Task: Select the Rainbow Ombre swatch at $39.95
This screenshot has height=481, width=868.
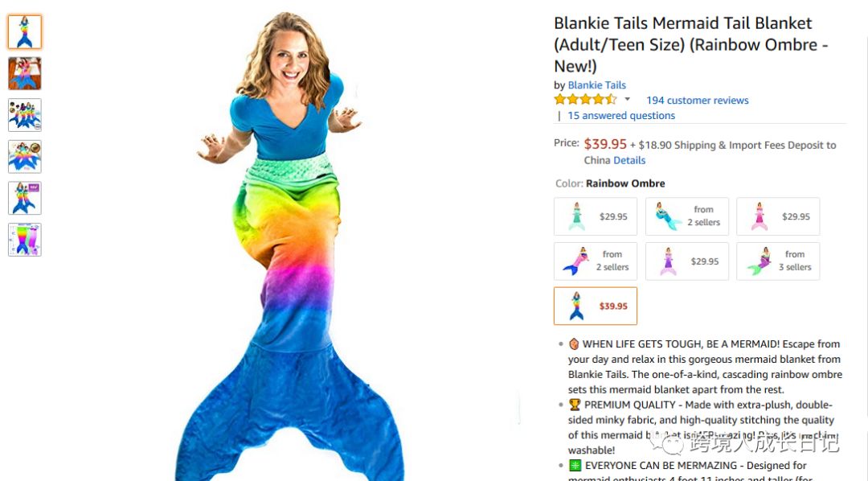Action: click(x=595, y=306)
